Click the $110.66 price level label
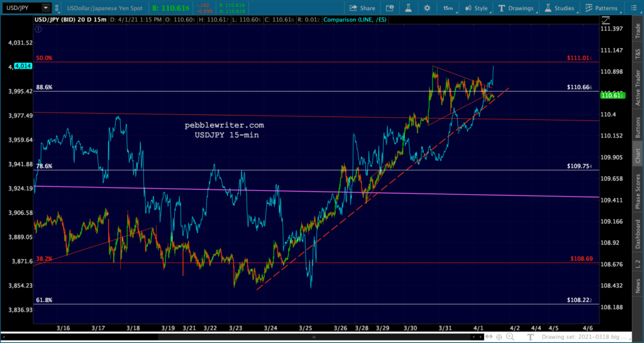This screenshot has height=343, width=644. [579, 87]
